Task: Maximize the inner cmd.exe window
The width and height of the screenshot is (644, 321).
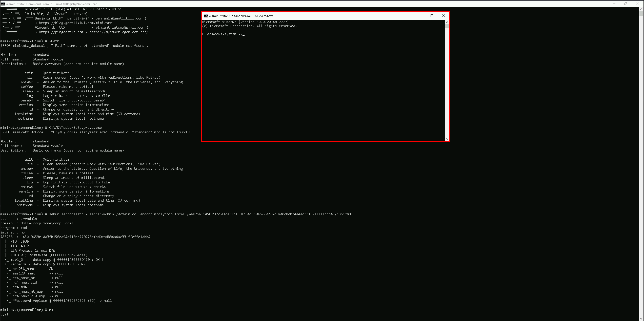Action: pyautogui.click(x=432, y=16)
